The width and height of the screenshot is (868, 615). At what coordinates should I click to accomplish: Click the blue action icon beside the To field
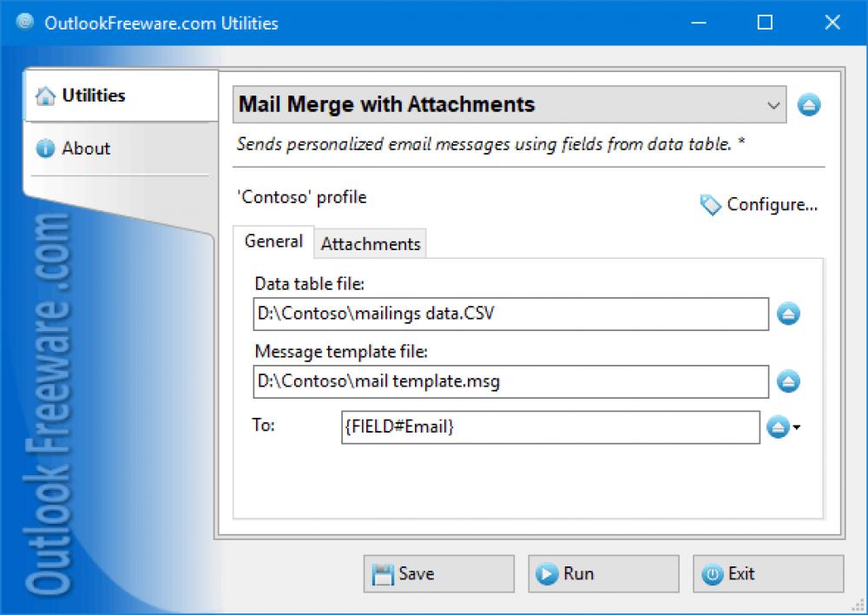pyautogui.click(x=779, y=427)
